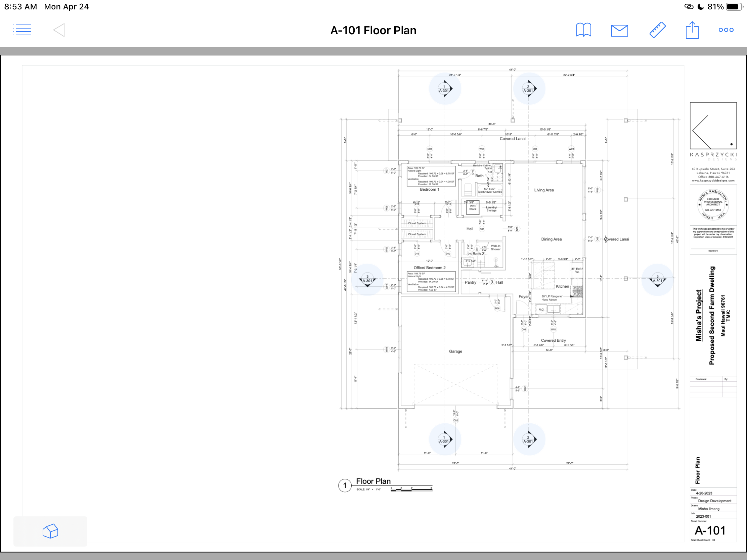Open the three-dot more options menu
Viewport: 747px width, 560px height.
726,30
